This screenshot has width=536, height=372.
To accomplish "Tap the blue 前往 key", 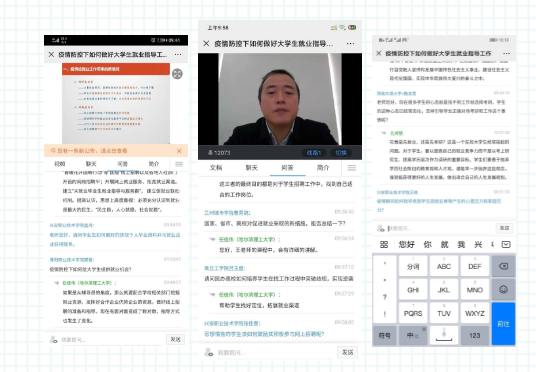I will (x=504, y=324).
